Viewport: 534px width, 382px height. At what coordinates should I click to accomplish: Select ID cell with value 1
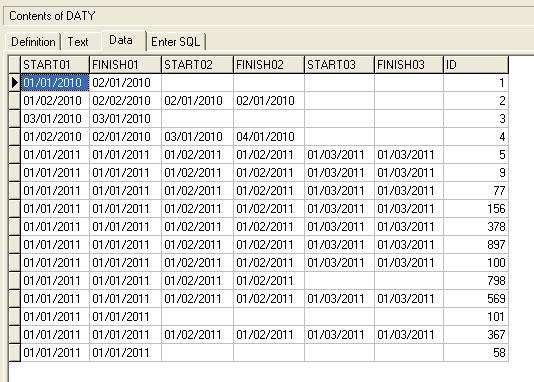476,83
